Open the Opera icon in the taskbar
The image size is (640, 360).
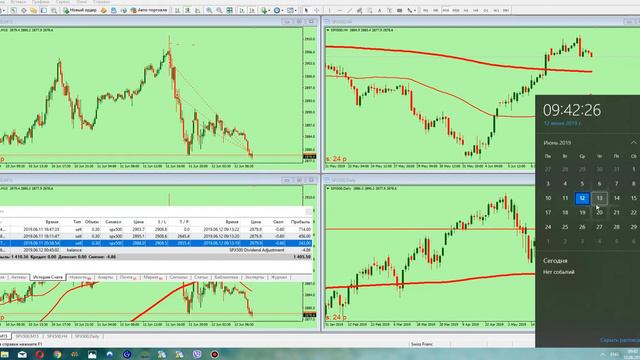[x=40, y=354]
